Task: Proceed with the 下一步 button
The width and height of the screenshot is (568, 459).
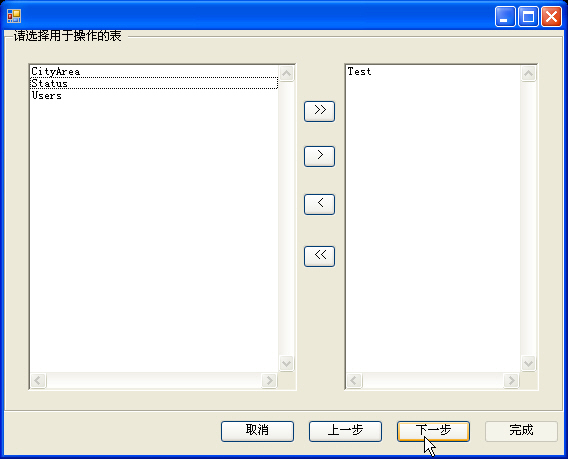Action: (x=433, y=431)
